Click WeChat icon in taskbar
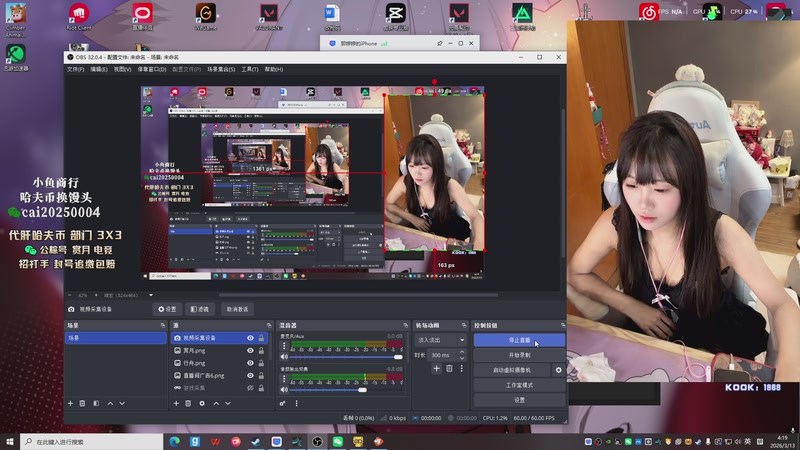 338,441
